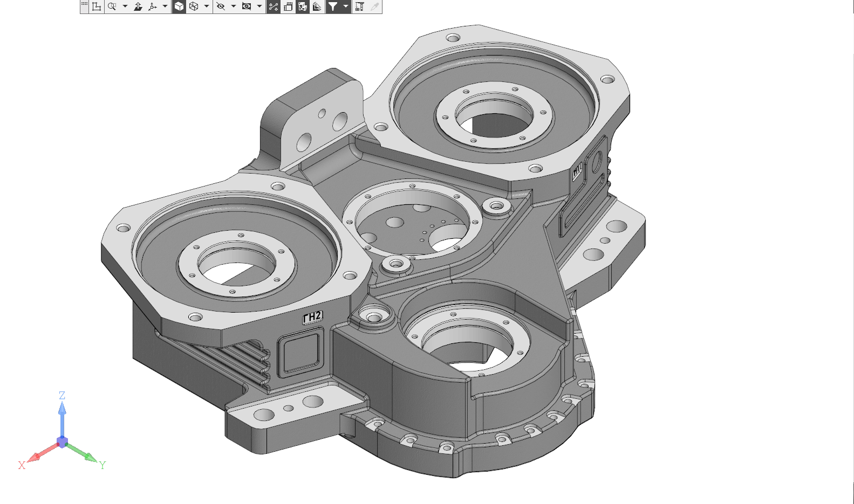The width and height of the screenshot is (854, 504).
Task: Switch to wireframe cube display mode
Action: pos(194,6)
